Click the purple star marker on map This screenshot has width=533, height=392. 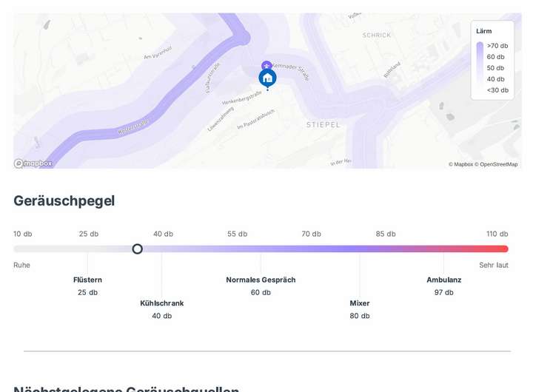[266, 66]
